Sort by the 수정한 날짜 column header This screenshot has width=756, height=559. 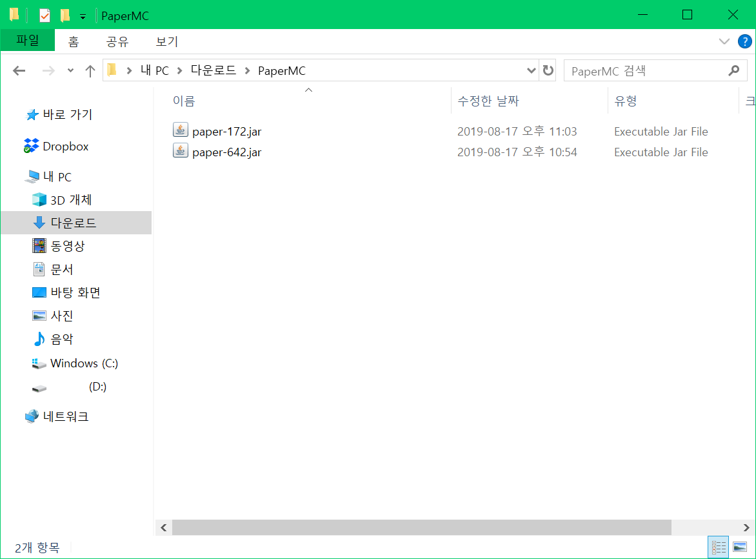pyautogui.click(x=488, y=101)
